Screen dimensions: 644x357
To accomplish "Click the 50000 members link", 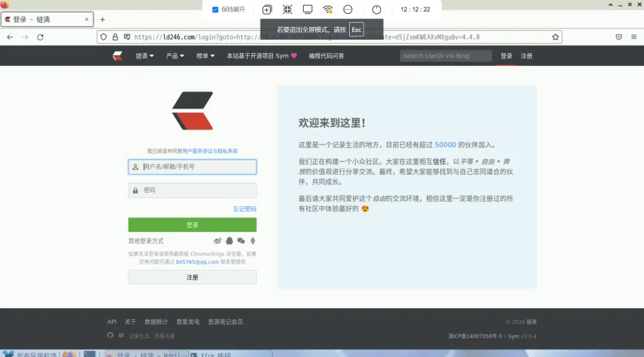I will (445, 145).
